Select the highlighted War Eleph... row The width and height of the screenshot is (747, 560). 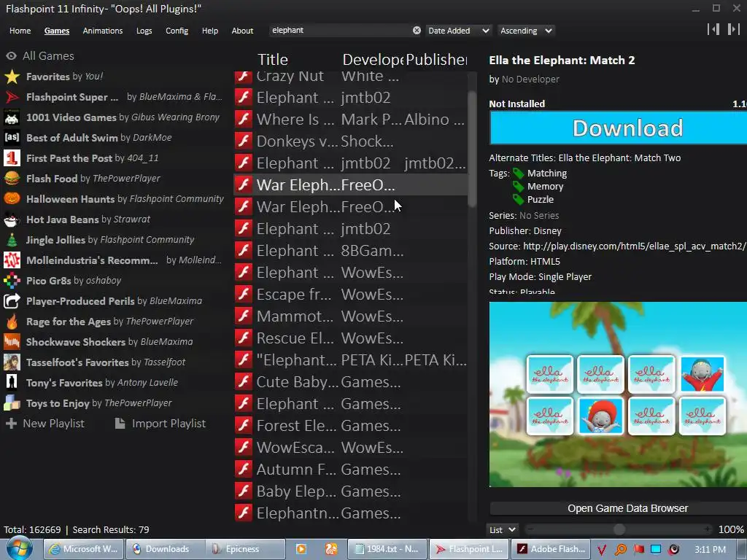coord(350,184)
